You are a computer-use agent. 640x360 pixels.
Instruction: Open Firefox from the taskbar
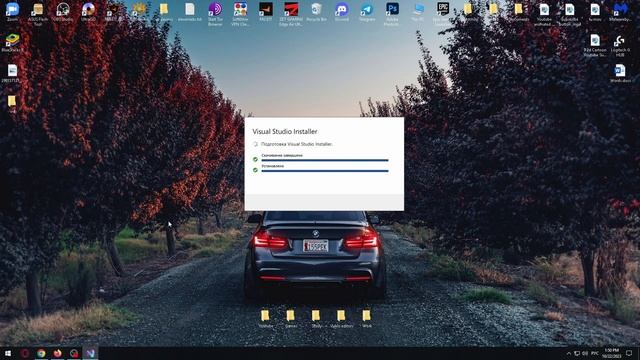(57, 353)
